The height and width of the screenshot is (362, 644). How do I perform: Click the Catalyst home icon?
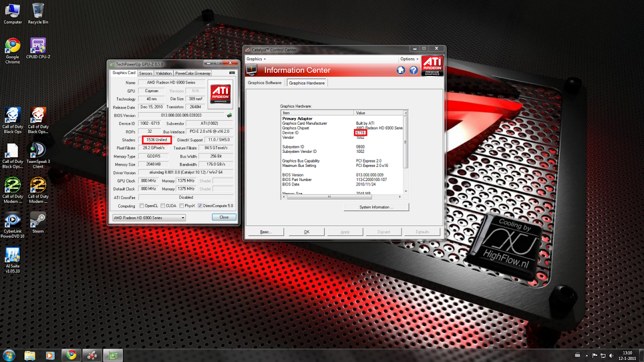401,70
